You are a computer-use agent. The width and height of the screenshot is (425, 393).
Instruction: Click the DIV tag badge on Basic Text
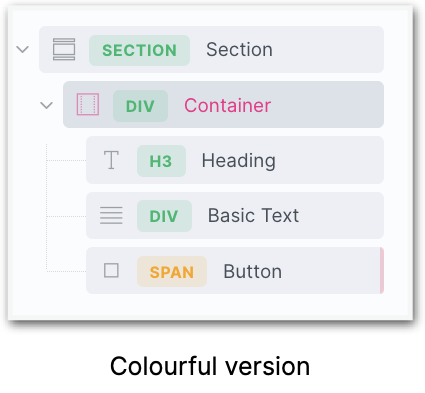pos(164,216)
